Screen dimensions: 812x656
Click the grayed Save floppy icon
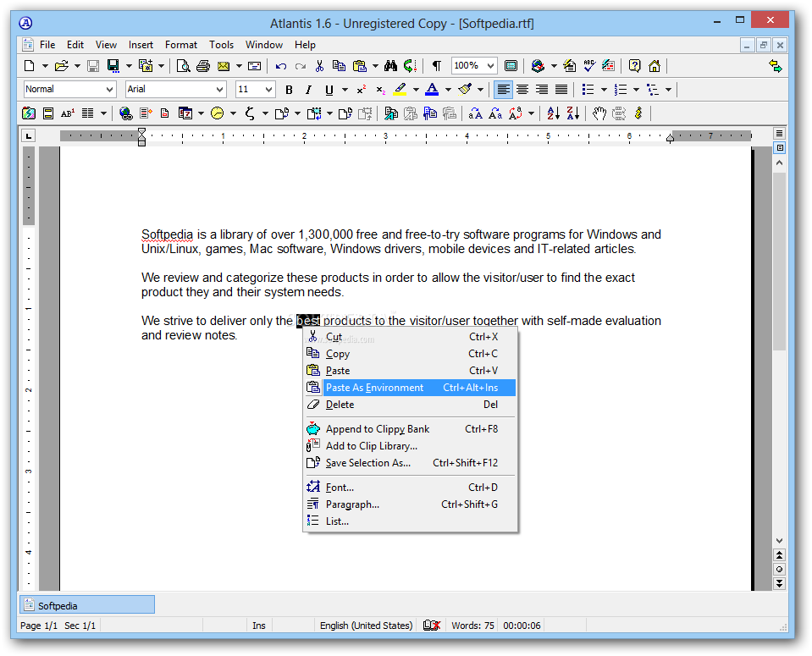click(x=93, y=66)
